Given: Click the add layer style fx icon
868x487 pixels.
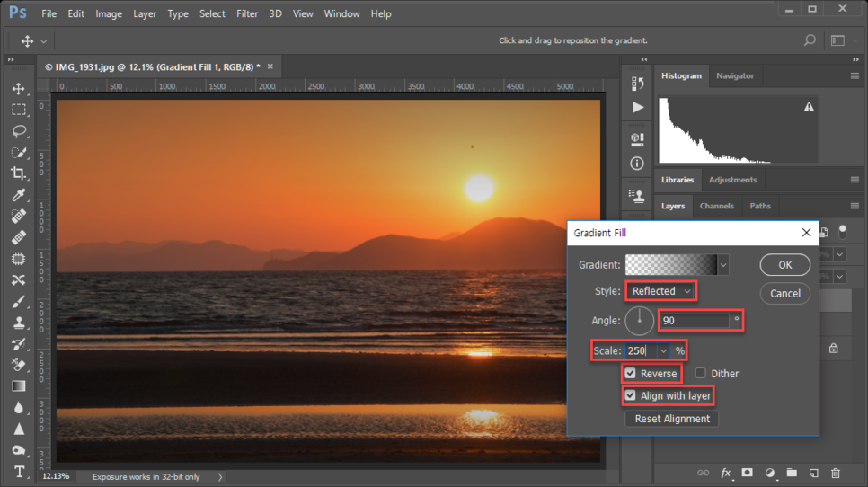Looking at the screenshot, I should pos(726,473).
